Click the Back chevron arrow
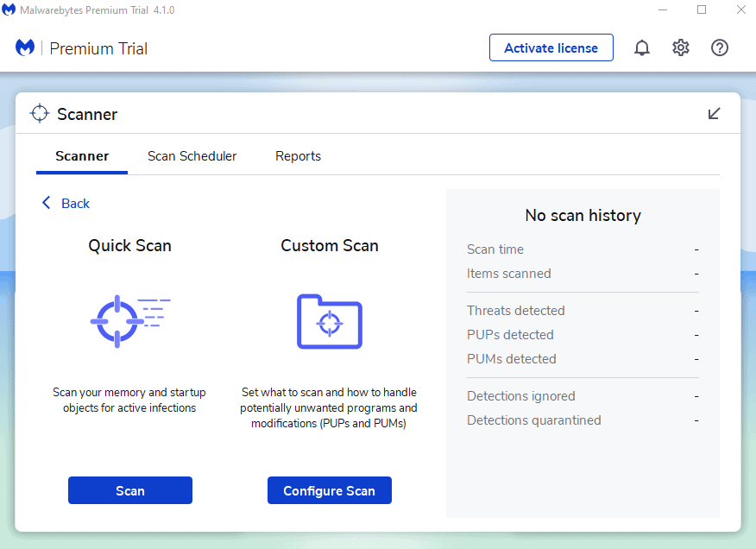The width and height of the screenshot is (756, 549). (47, 203)
